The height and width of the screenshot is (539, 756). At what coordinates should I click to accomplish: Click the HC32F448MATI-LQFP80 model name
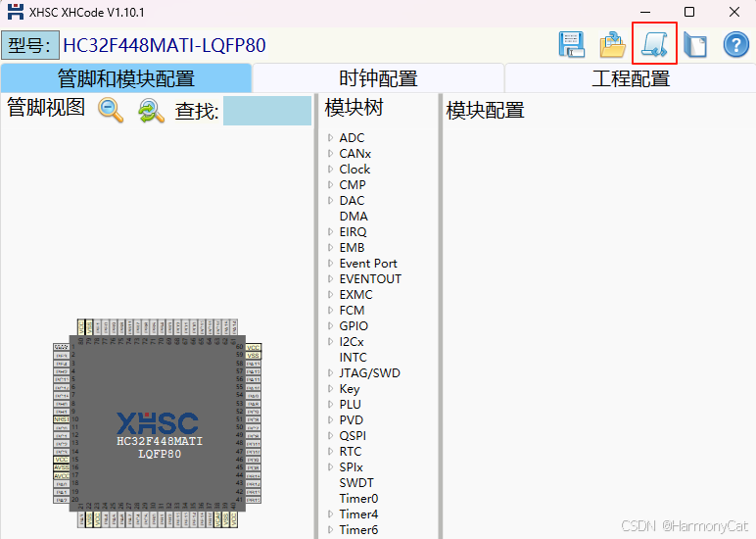pos(165,45)
